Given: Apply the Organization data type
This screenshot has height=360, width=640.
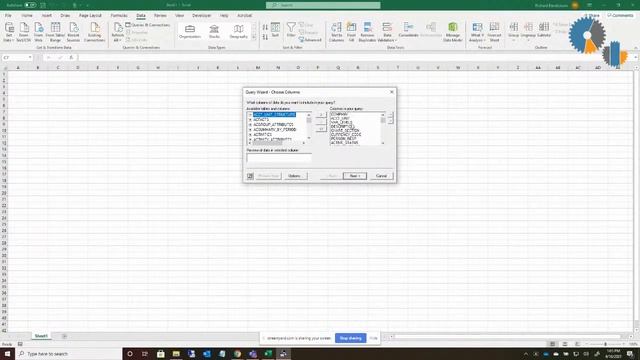Looking at the screenshot, I should [190, 31].
